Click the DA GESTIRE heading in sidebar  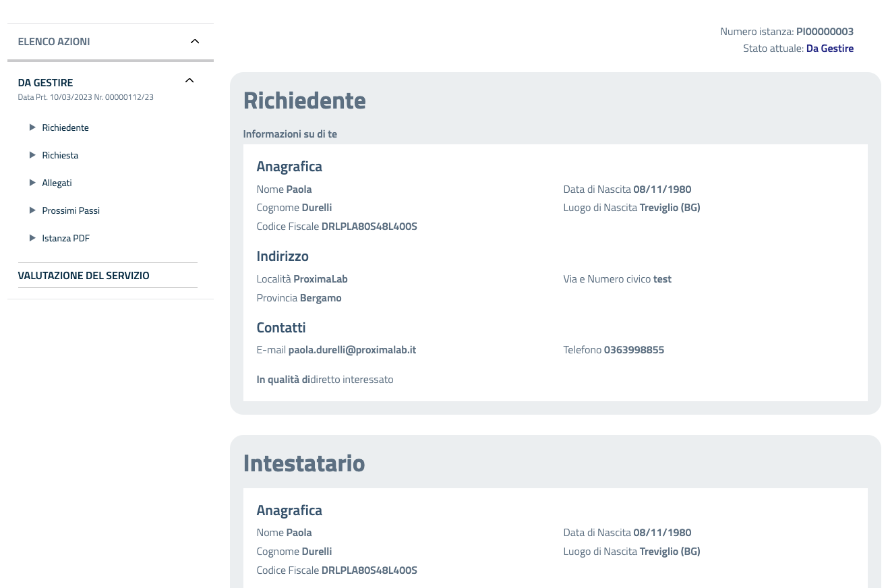[45, 83]
